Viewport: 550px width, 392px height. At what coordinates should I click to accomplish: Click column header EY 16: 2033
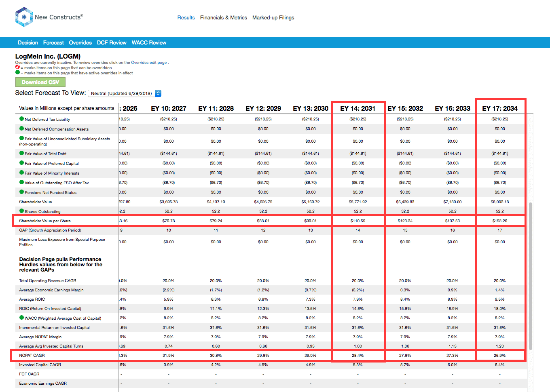453,108
